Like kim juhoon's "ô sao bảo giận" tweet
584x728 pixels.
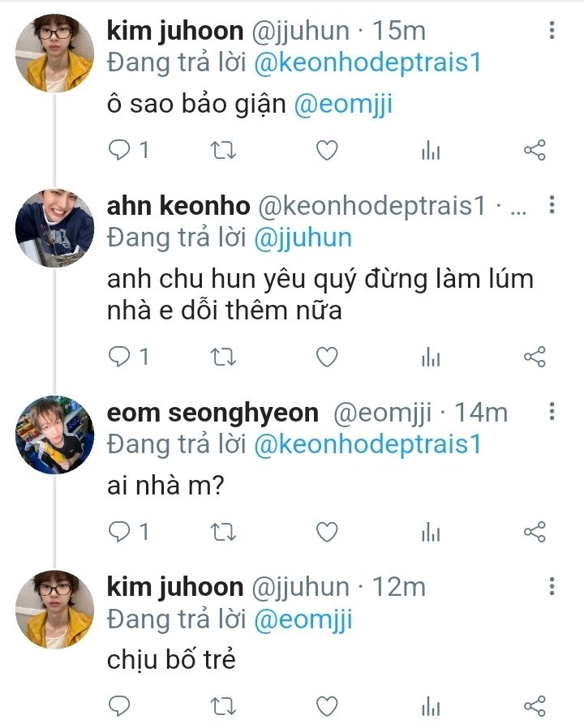[x=327, y=150]
